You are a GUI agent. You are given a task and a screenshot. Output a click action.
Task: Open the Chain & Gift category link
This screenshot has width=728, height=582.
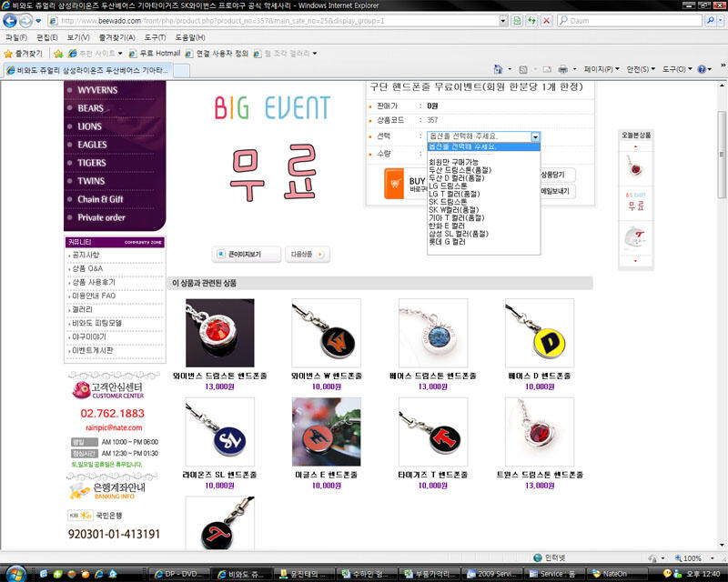click(100, 199)
